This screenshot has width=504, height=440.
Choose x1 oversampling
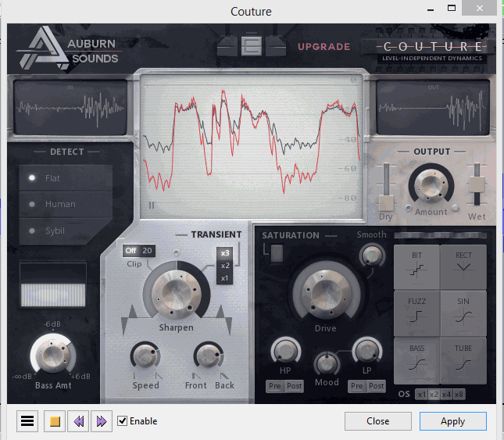pyautogui.click(x=422, y=395)
